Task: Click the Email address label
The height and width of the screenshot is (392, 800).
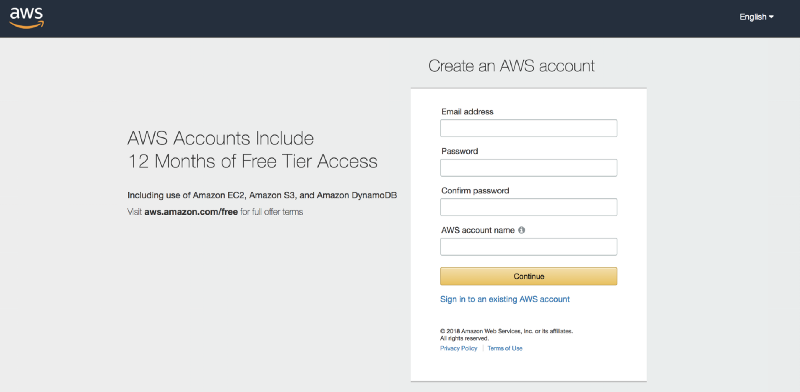Action: (x=467, y=112)
